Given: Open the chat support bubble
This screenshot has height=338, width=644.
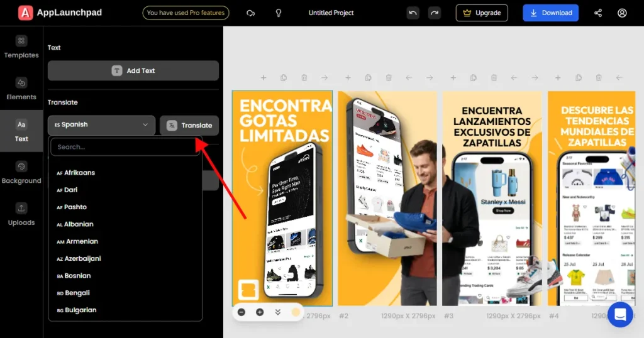Looking at the screenshot, I should 620,315.
